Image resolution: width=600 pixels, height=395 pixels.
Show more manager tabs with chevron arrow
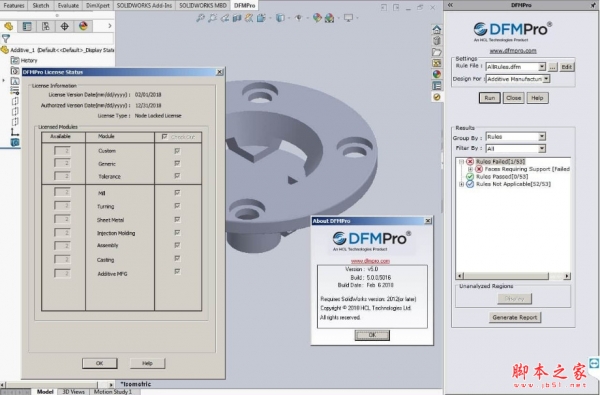(x=110, y=26)
